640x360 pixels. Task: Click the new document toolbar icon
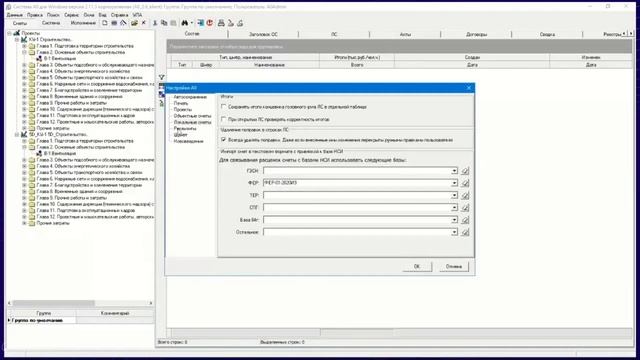tap(105, 23)
